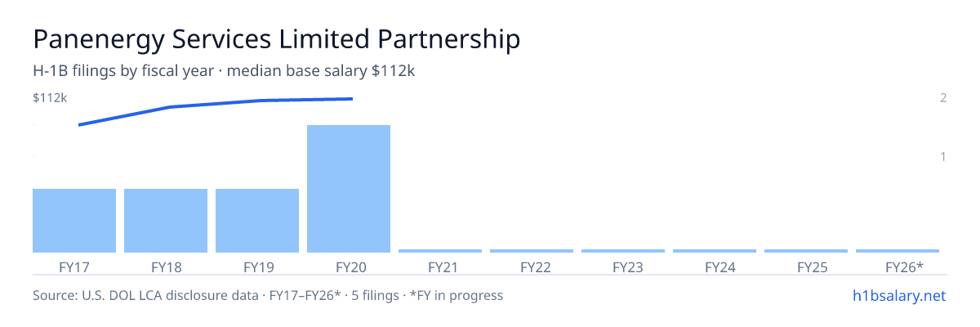Click the FY20 axis label
Screen dimensions: 980x327
(x=349, y=267)
